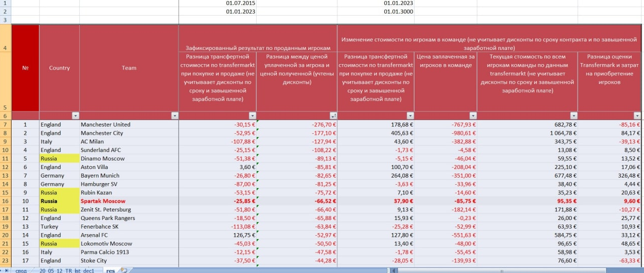This screenshot has height=273, width=644.
Task: Open the Country column filter dropdown
Action: [x=75, y=115]
